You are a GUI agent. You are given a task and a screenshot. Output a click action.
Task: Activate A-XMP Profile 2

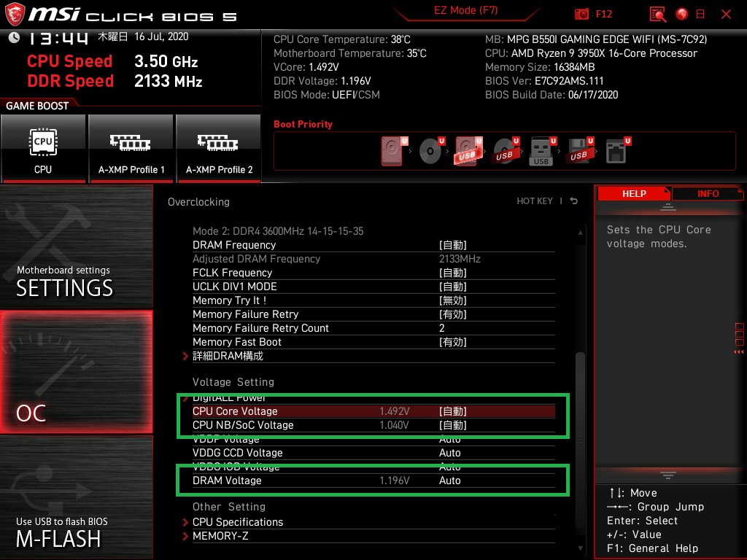pyautogui.click(x=219, y=149)
